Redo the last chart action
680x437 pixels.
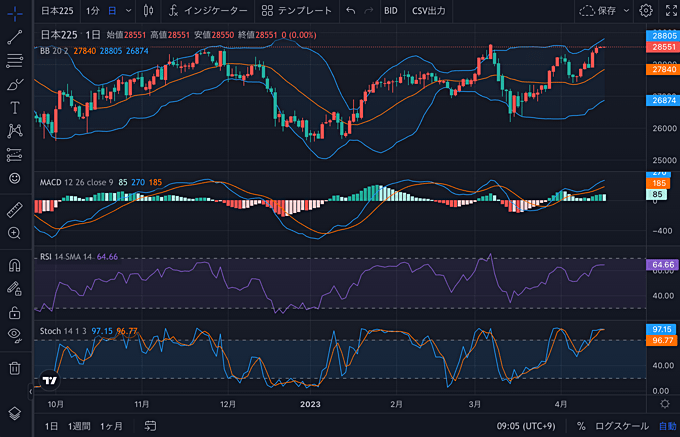pyautogui.click(x=369, y=11)
